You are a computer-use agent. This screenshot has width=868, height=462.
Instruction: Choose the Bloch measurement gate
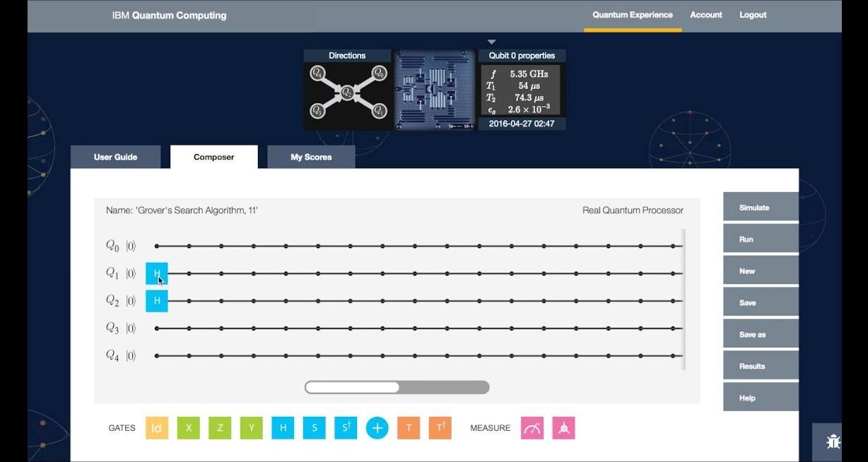click(563, 428)
